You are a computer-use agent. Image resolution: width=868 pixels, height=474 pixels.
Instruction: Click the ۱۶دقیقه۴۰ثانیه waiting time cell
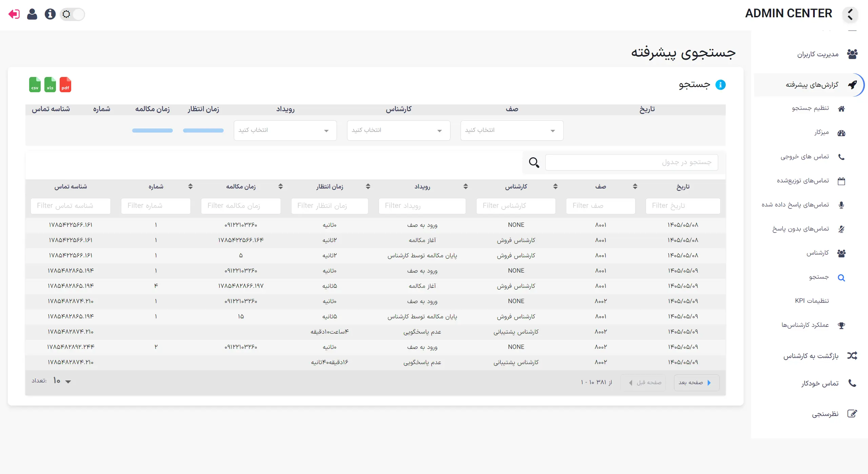pos(329,362)
